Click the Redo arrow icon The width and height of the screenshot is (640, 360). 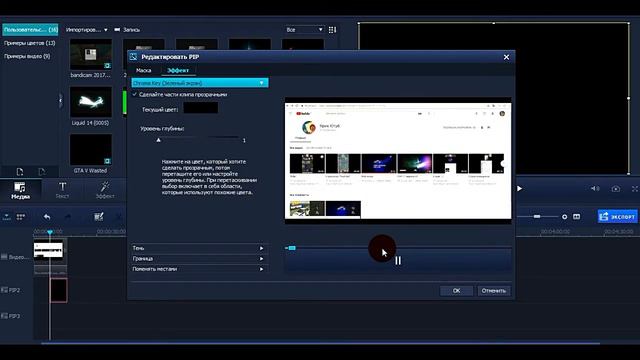(68, 217)
